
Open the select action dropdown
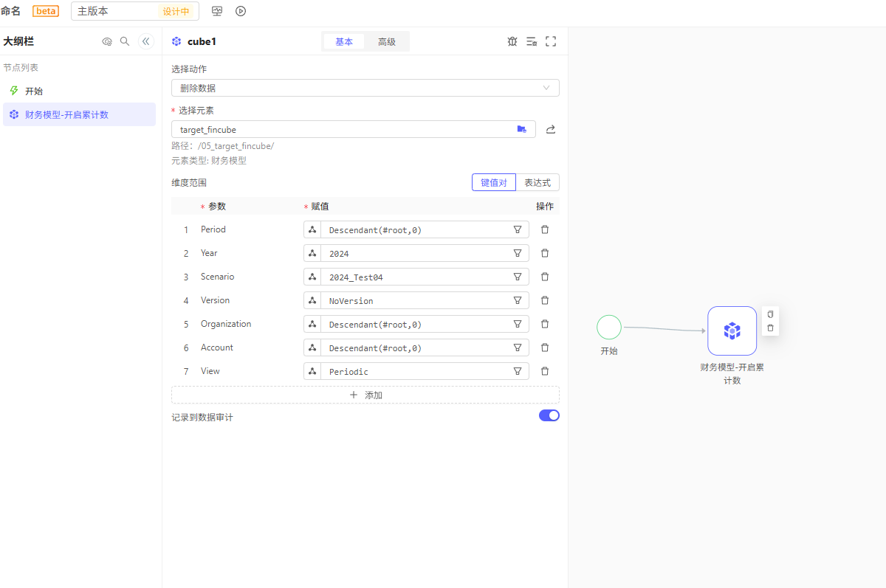(x=365, y=88)
